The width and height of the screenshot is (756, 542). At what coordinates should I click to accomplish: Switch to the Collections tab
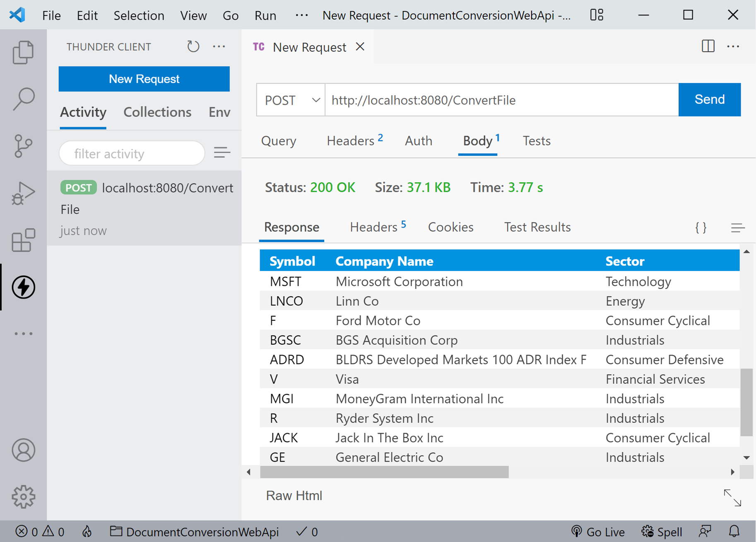(x=157, y=112)
